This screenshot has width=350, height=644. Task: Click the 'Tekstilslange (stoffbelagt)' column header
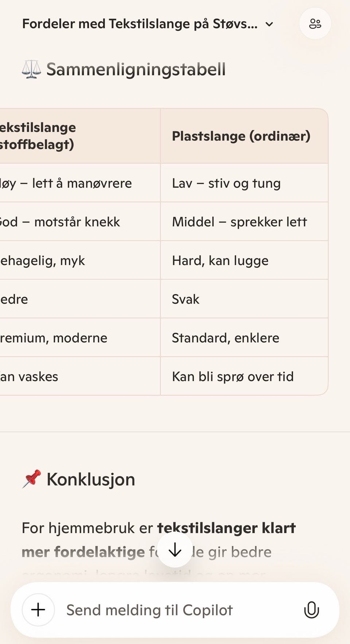38,136
